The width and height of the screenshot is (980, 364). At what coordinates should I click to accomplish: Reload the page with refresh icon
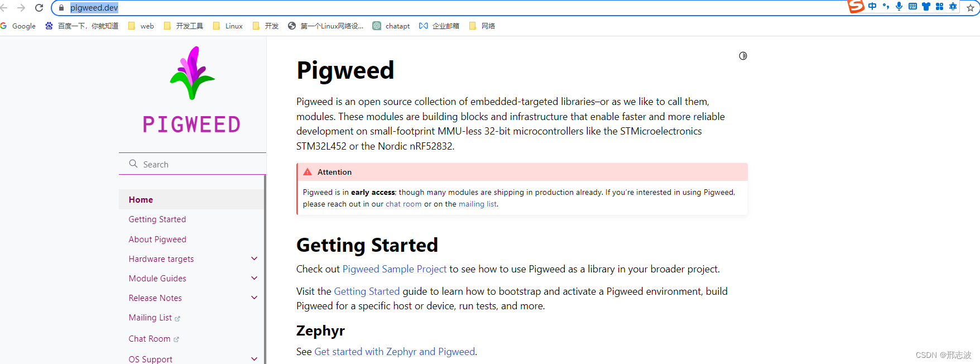(x=39, y=8)
